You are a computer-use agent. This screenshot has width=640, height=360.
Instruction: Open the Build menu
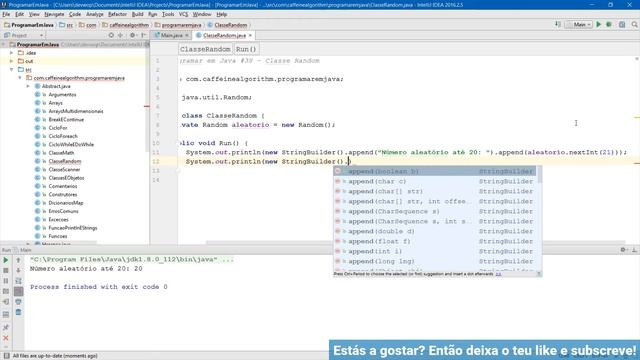click(138, 14)
